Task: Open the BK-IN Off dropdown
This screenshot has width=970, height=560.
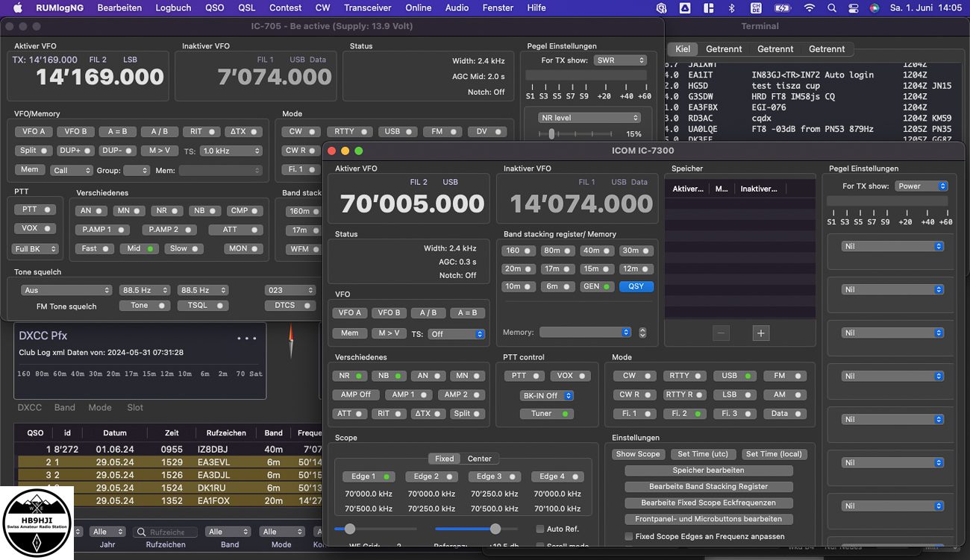Action: click(547, 396)
